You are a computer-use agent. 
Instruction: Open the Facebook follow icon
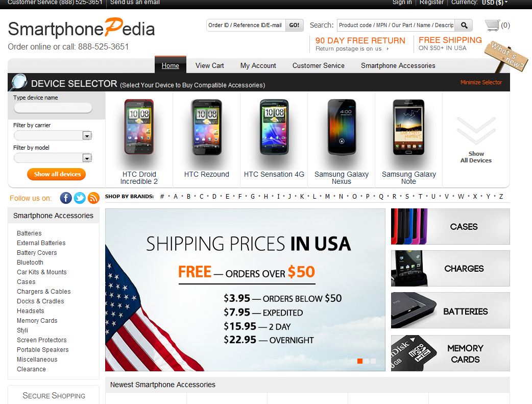[66, 198]
